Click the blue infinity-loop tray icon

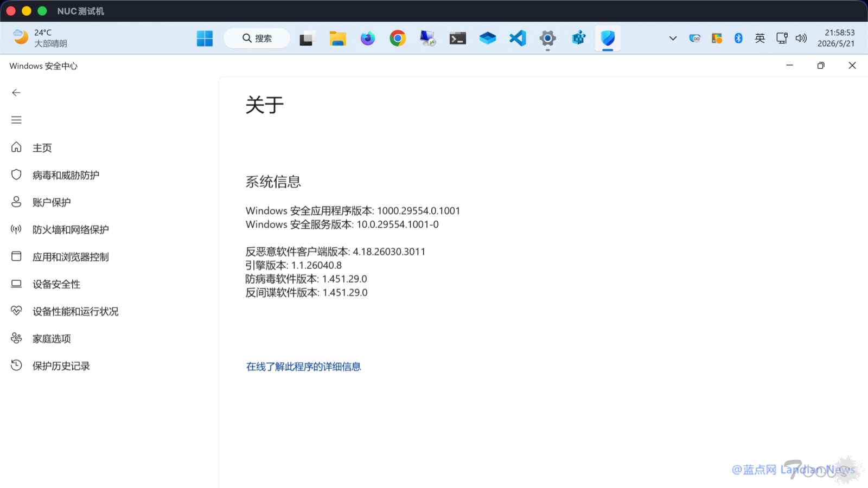(x=695, y=38)
